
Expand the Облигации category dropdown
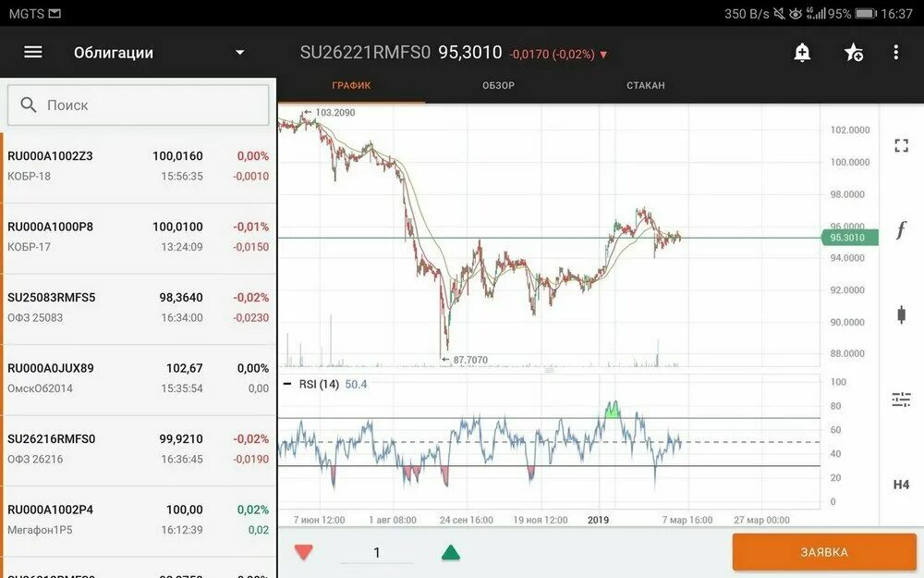pyautogui.click(x=240, y=53)
